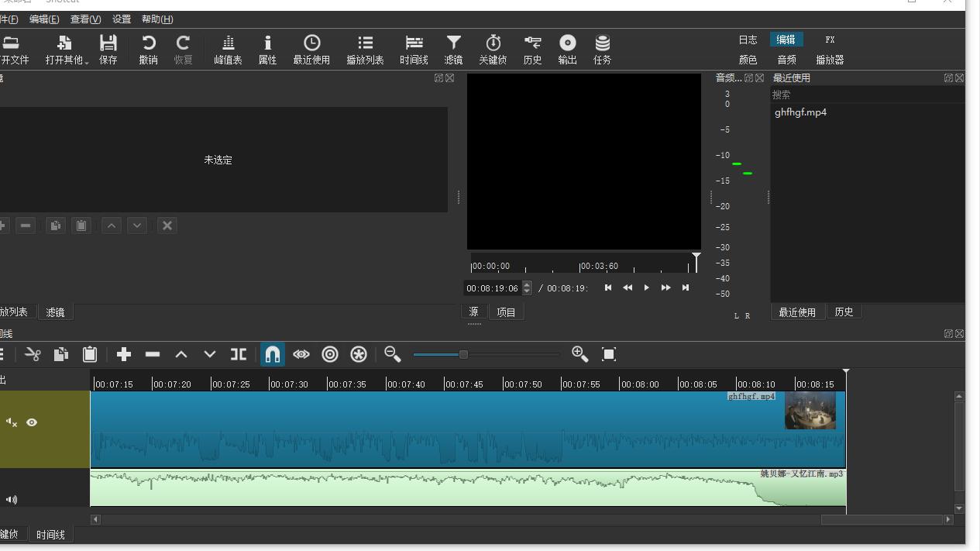The height and width of the screenshot is (551, 980).
Task: Click the ghfhgf.mp4 clip thumbnail on timeline
Action: tap(810, 411)
